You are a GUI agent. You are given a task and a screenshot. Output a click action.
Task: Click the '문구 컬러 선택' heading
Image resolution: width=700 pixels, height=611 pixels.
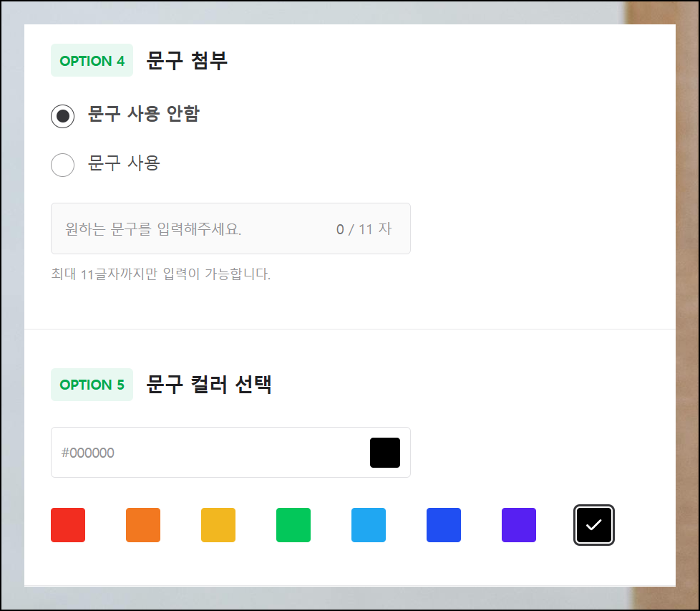[x=209, y=384]
